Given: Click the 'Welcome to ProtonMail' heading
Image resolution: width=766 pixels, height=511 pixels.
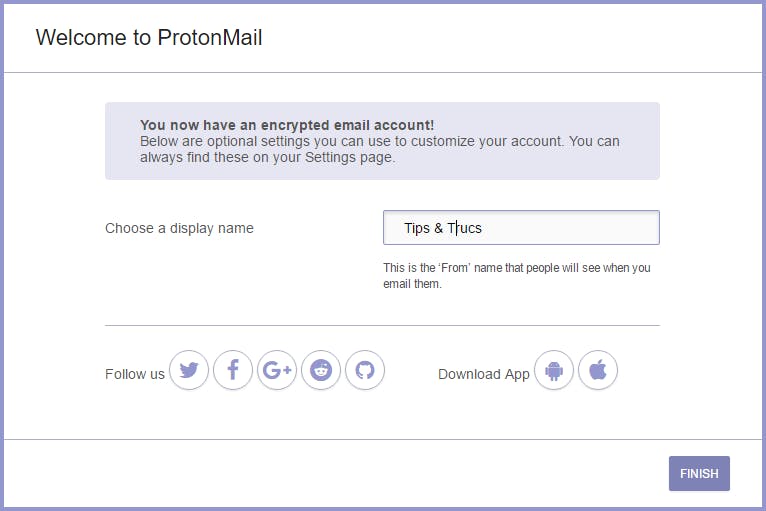Looking at the screenshot, I should coord(149,39).
